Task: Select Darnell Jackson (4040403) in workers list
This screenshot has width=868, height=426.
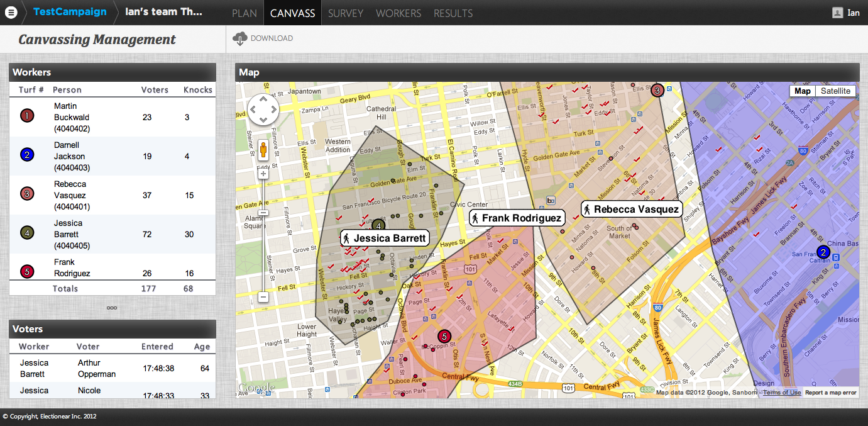Action: [x=72, y=156]
